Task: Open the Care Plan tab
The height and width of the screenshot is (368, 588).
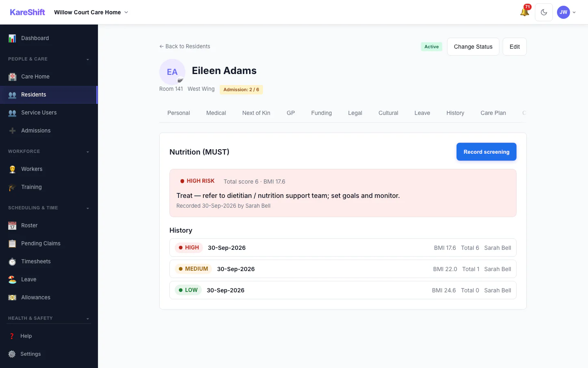Action: (x=493, y=113)
